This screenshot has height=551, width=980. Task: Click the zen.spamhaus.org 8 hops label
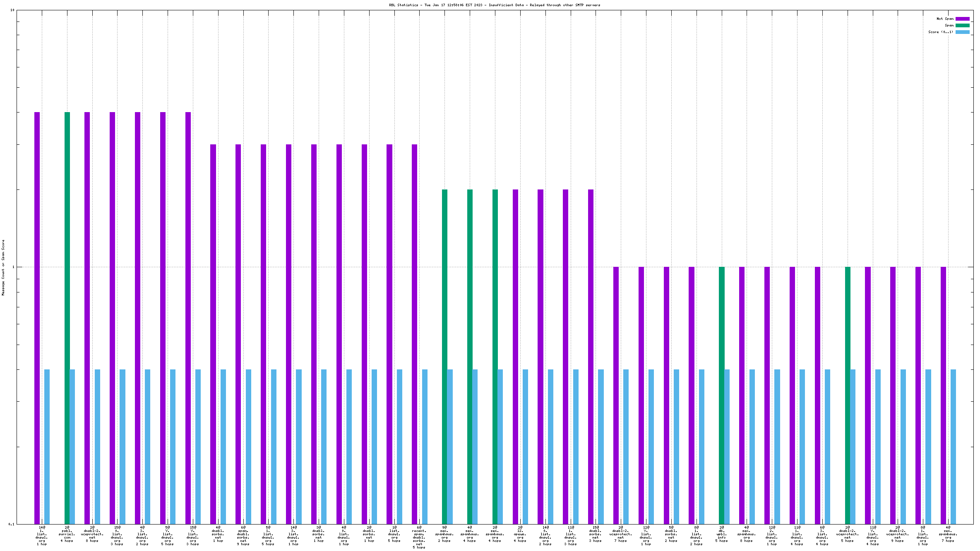[x=746, y=534]
